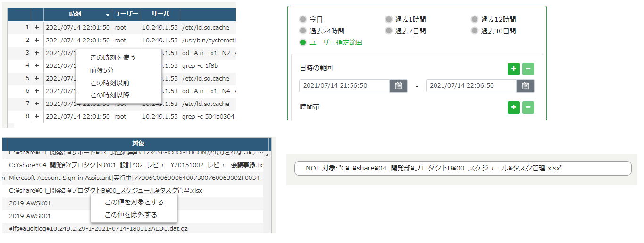The height and width of the screenshot is (243, 644).
Task: Expand row 8 with its plus sign
Action: tap(37, 117)
